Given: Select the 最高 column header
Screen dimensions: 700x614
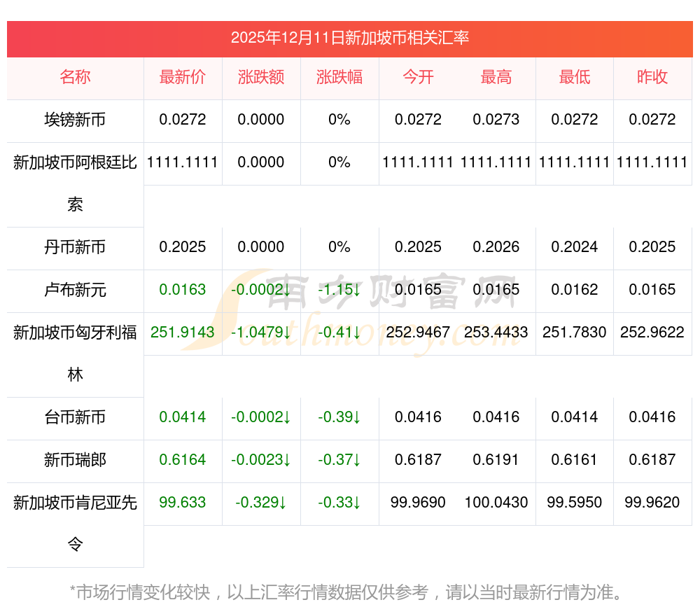Looking at the screenshot, I should [496, 78].
